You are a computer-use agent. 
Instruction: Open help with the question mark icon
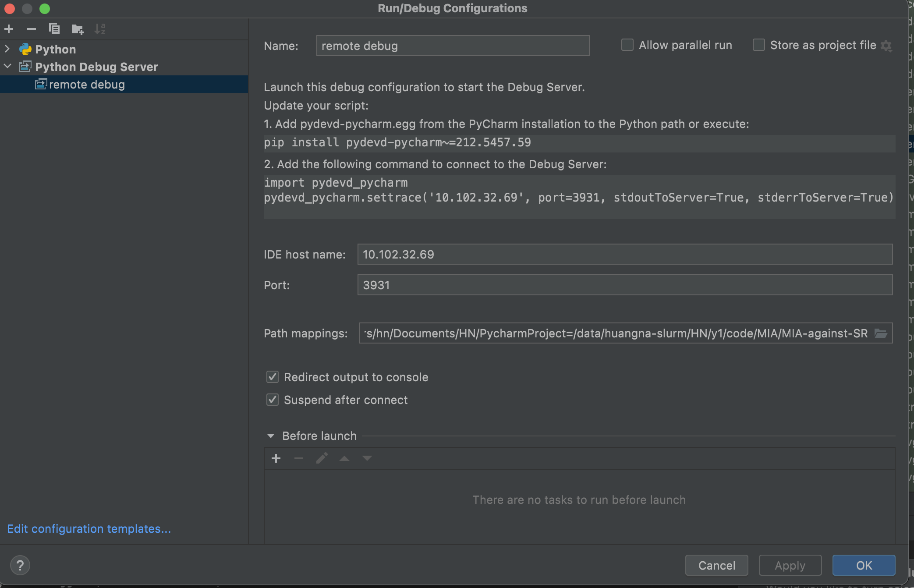pyautogui.click(x=20, y=565)
